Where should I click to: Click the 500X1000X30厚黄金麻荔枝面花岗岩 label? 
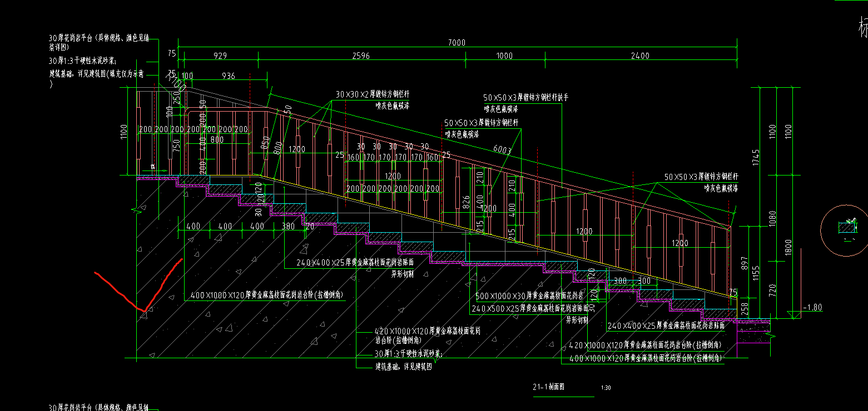pos(529,296)
